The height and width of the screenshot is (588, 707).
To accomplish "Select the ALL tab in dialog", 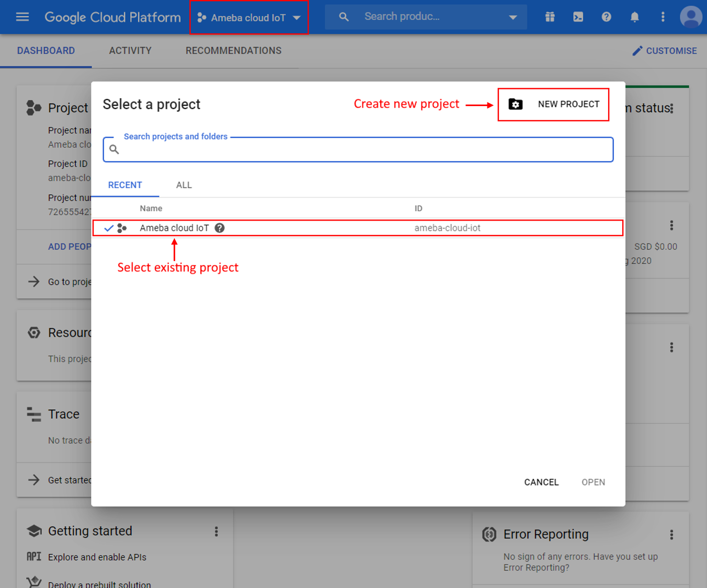I will [x=184, y=185].
